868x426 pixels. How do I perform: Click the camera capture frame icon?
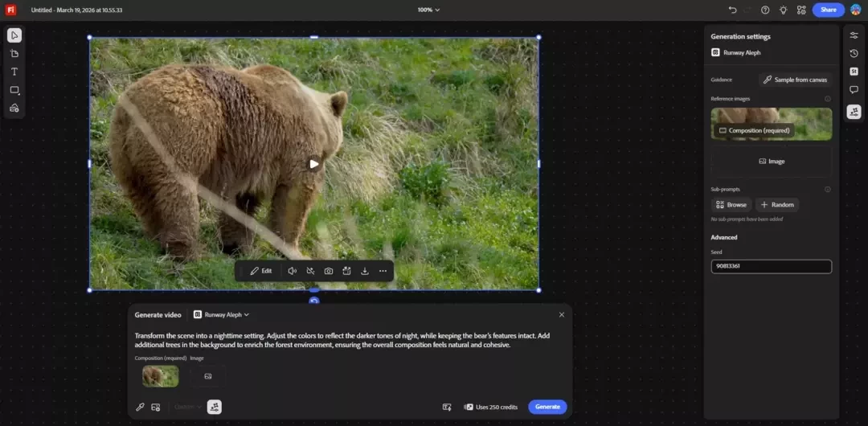tap(329, 271)
